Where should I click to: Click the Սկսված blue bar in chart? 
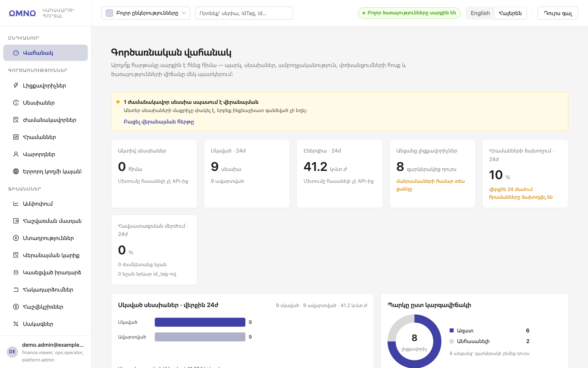pos(200,322)
